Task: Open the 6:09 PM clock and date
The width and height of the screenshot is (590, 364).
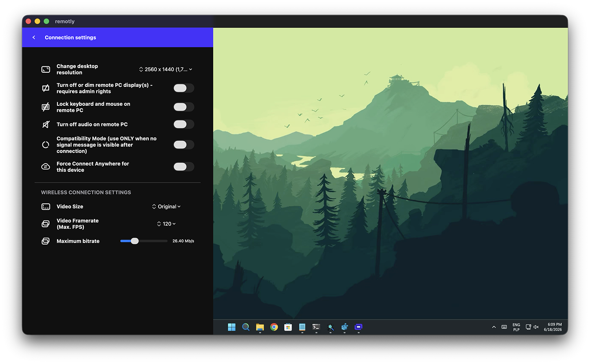Action: coord(553,327)
